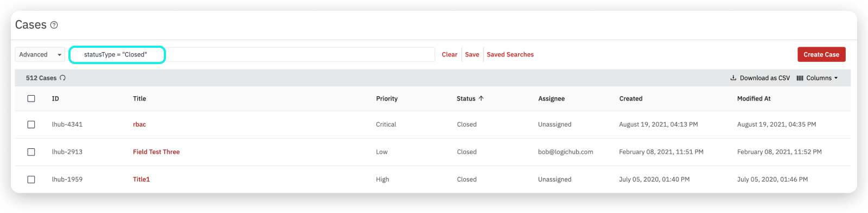868x213 pixels.
Task: Toggle the Status column sort arrow
Action: pos(481,98)
